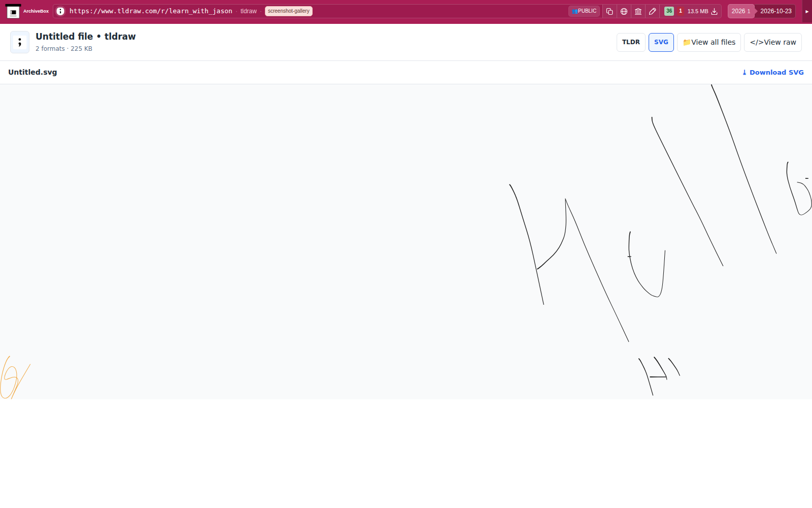Open View all files
This screenshot has height=508, width=812.
tap(709, 42)
